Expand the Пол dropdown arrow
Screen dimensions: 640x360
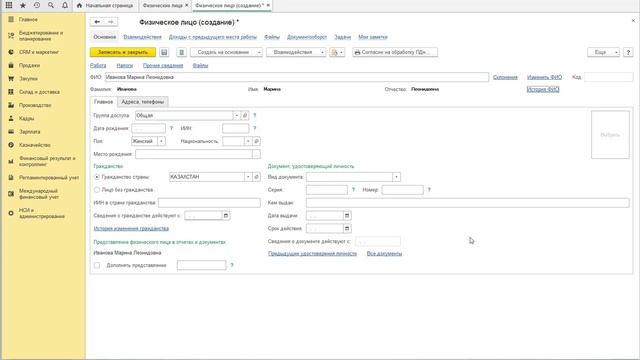tap(161, 141)
